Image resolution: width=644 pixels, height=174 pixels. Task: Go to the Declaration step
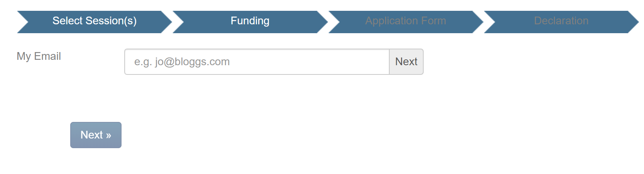tap(561, 21)
